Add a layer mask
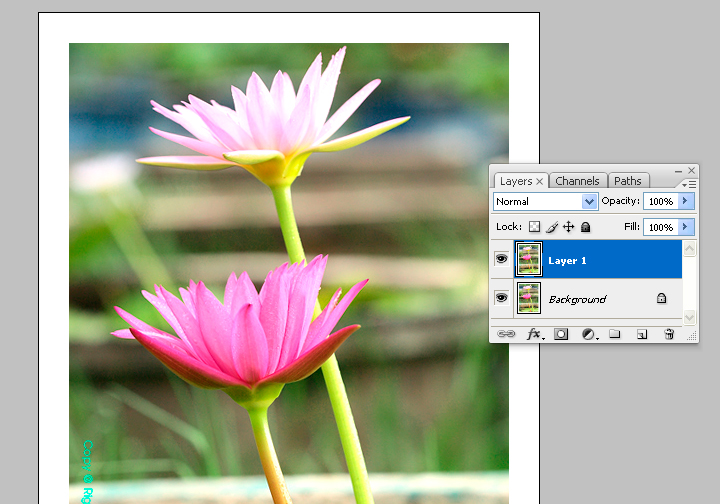The width and height of the screenshot is (720, 504). pos(561,334)
